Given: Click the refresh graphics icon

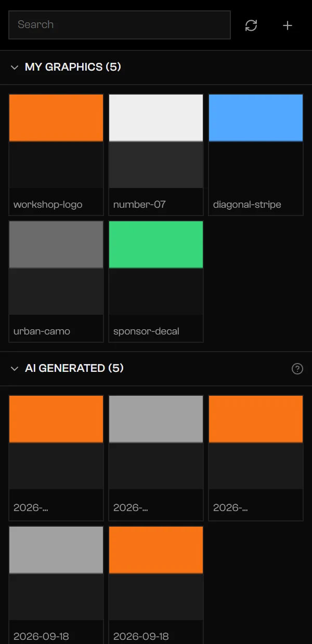Looking at the screenshot, I should [251, 25].
